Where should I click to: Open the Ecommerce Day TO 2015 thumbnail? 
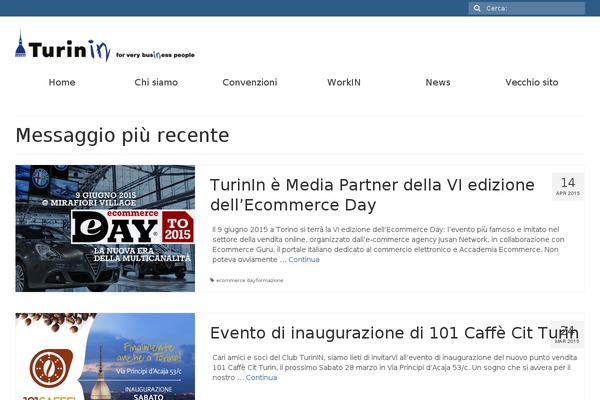(105, 228)
